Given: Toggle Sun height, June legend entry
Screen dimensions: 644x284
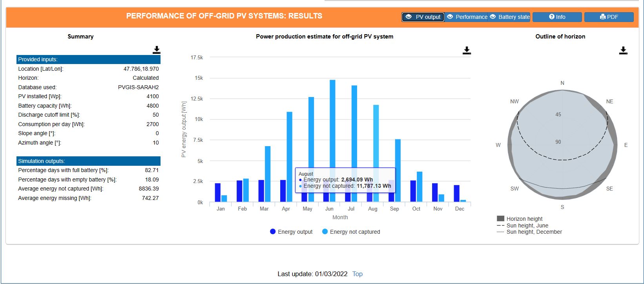Looking at the screenshot, I should pyautogui.click(x=522, y=225).
